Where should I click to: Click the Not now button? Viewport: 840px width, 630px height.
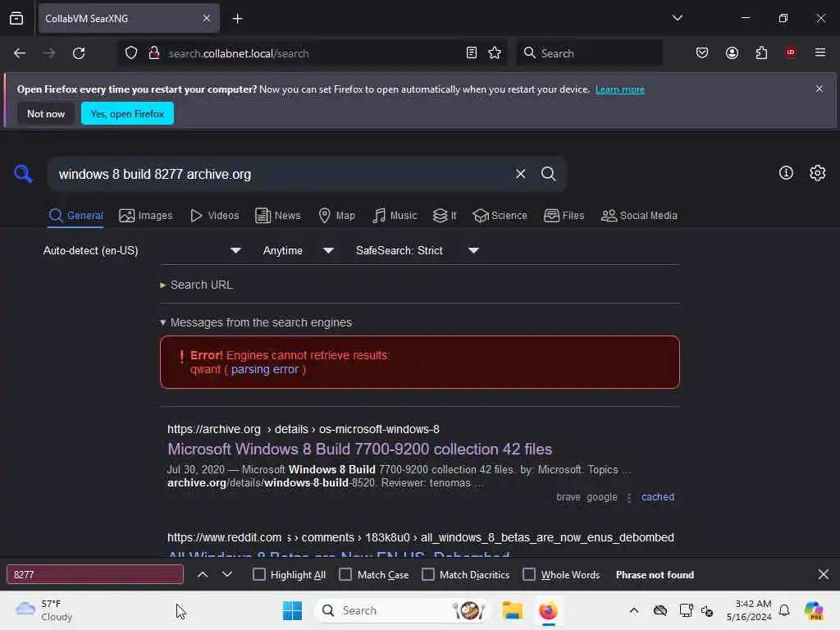[x=46, y=113]
